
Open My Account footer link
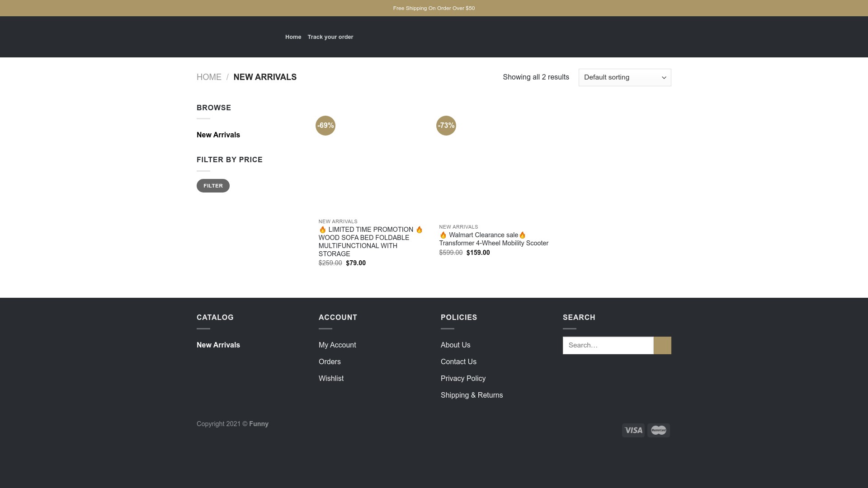pyautogui.click(x=337, y=345)
